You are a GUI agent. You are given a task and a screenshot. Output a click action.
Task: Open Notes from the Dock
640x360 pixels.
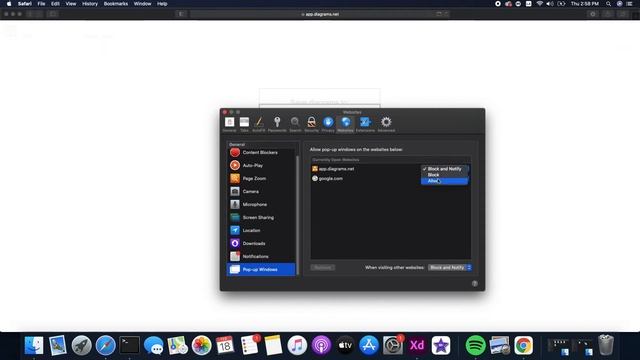[273, 345]
